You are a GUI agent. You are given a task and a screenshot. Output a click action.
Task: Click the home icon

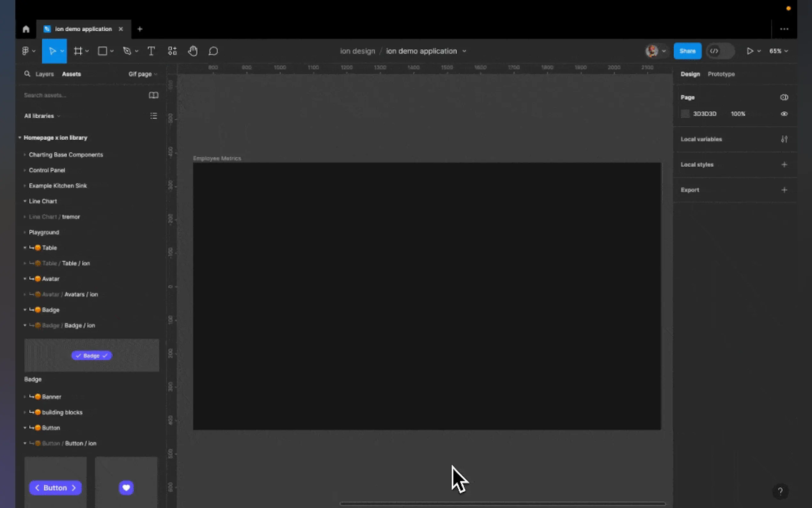[26, 29]
